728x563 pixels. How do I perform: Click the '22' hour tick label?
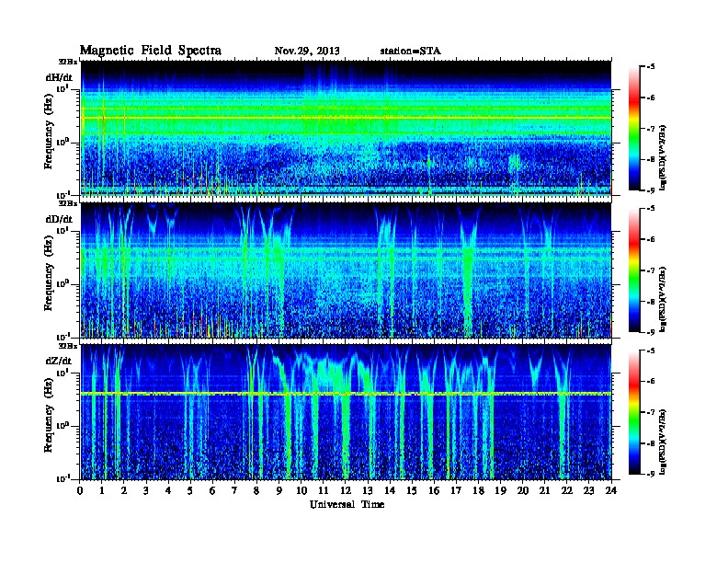point(567,490)
